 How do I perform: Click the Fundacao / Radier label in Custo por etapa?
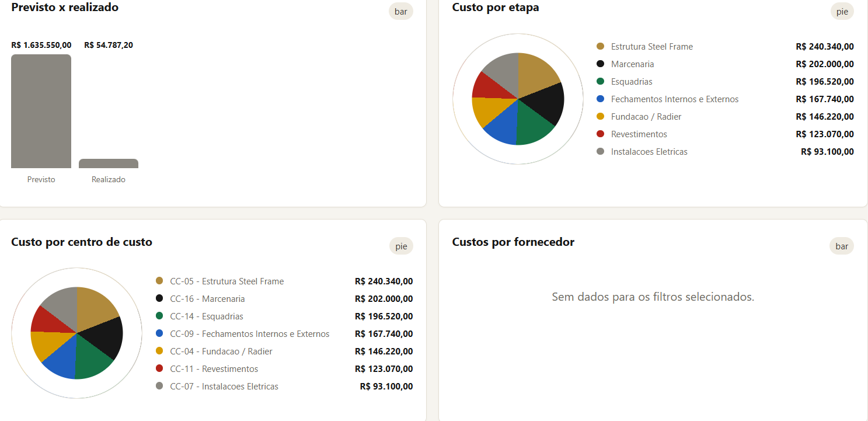(x=646, y=117)
